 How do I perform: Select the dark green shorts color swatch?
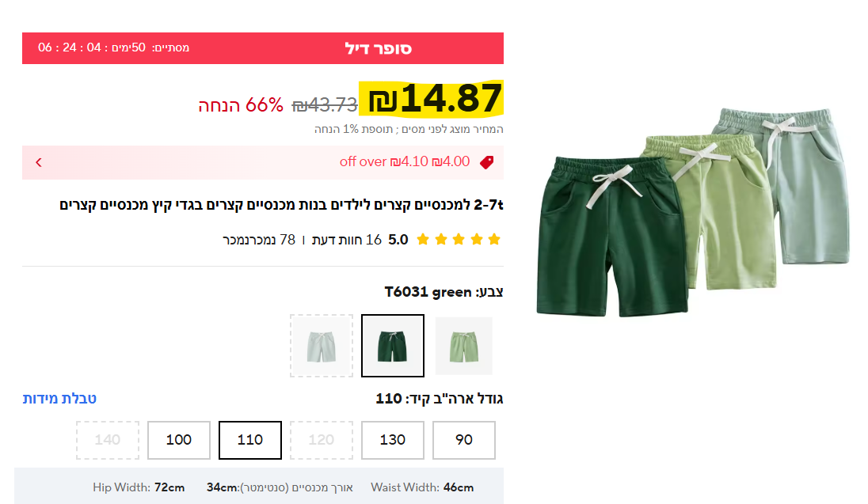click(393, 346)
